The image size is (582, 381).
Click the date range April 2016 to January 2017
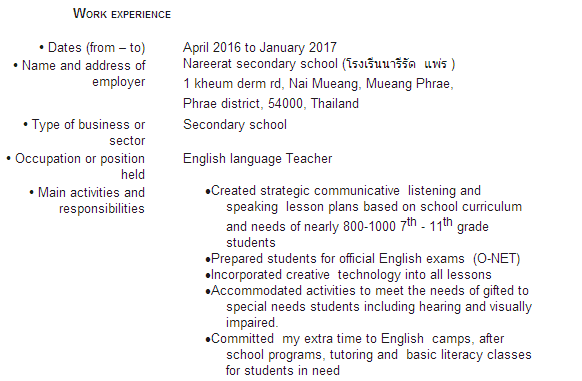point(260,48)
